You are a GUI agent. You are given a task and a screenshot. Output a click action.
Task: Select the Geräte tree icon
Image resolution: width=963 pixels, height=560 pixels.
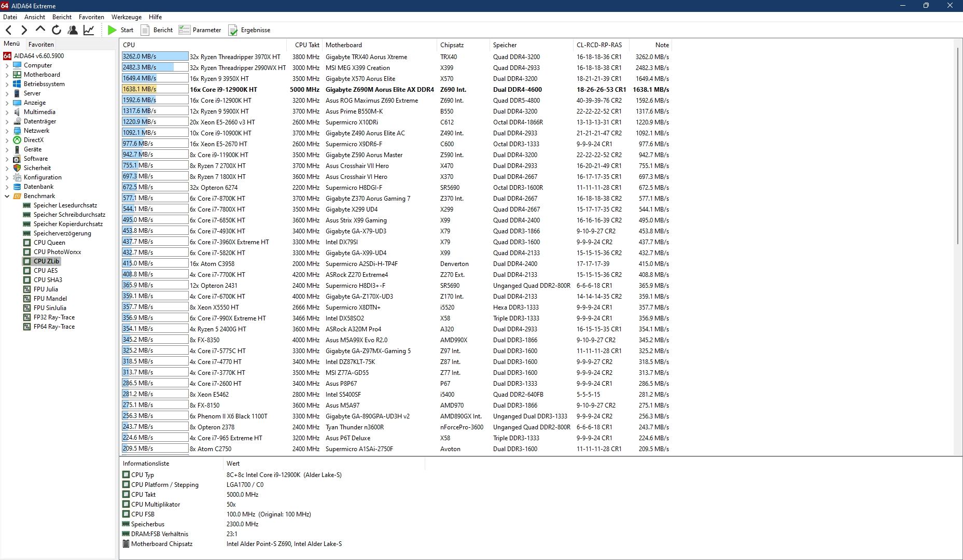(x=17, y=149)
